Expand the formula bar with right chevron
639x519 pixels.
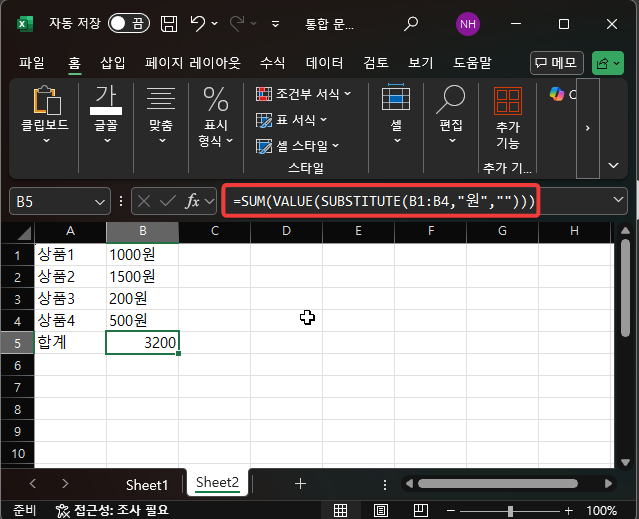coord(618,200)
